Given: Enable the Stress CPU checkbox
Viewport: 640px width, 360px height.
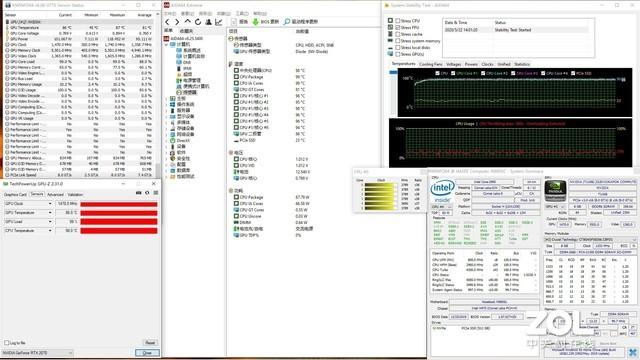Looking at the screenshot, I should 397,20.
